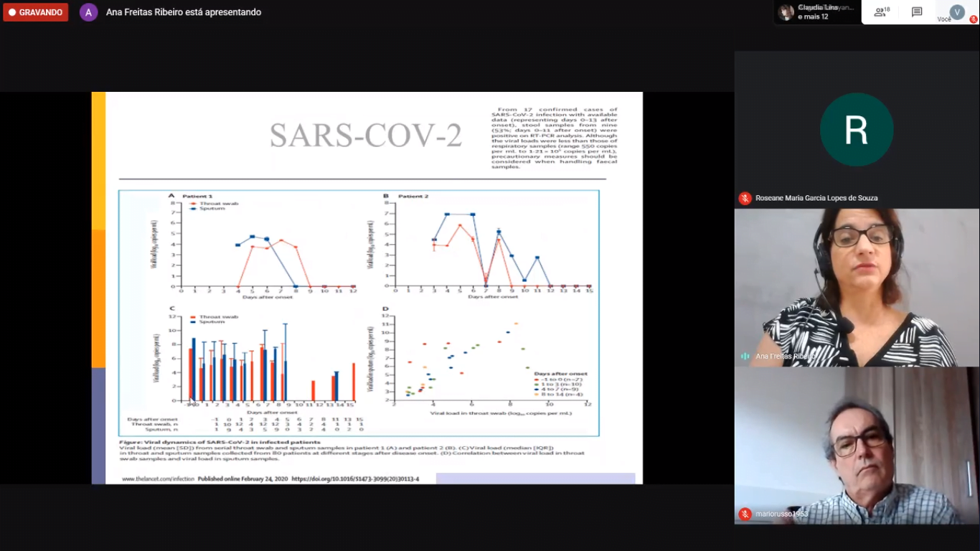The image size is (980, 551).
Task: Open the meeting chat panel
Action: pyautogui.click(x=916, y=12)
